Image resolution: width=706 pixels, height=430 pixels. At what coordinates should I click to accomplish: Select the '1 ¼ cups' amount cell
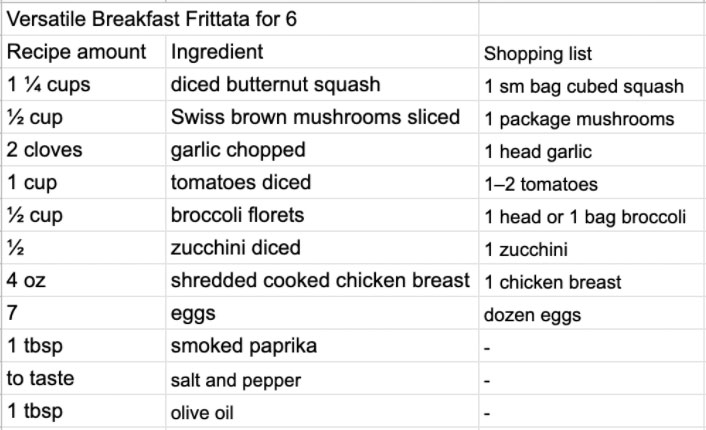tap(84, 85)
